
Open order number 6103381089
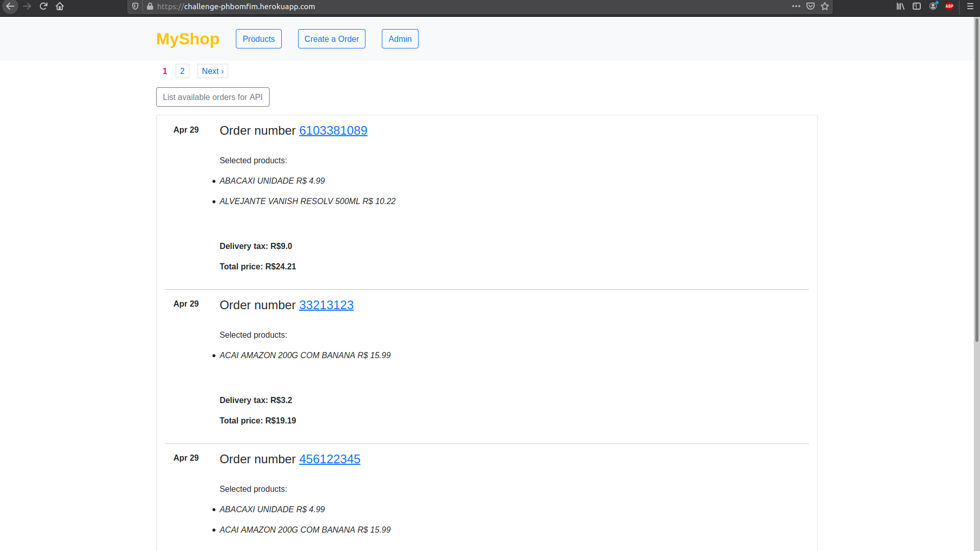point(333,131)
